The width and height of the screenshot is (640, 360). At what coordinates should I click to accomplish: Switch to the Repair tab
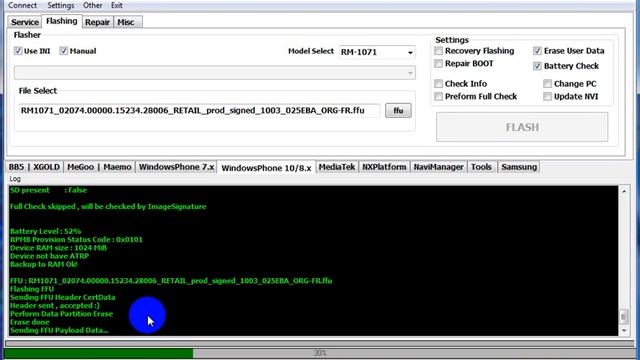[97, 22]
